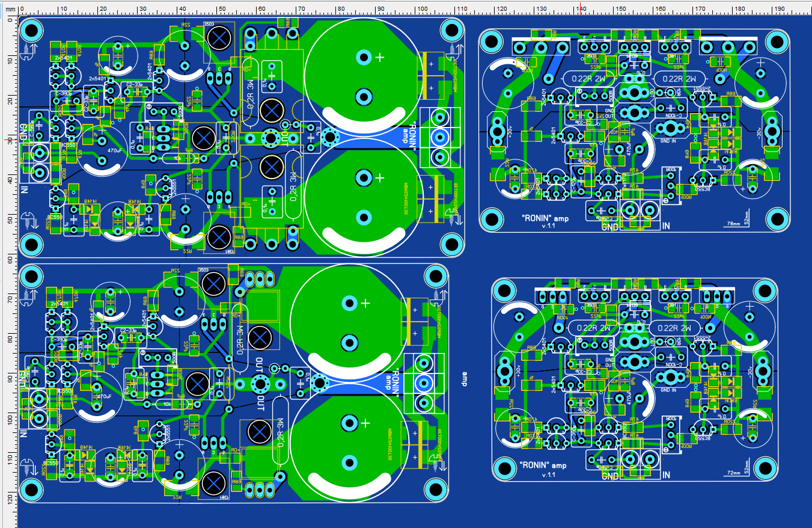Select upper 0,2R 3W resistor on top-left board

251,91
